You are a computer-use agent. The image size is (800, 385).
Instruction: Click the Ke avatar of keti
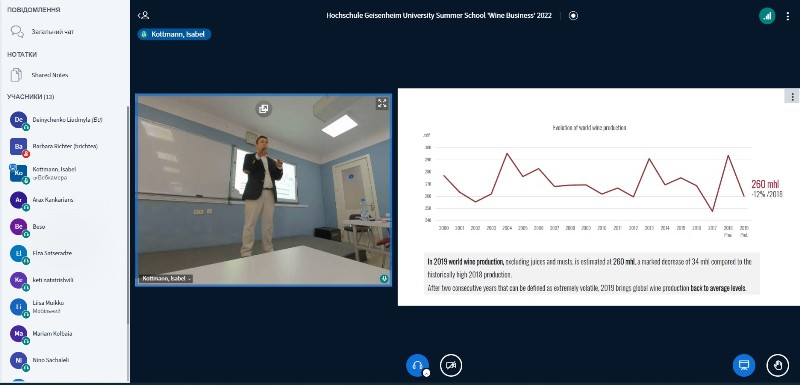[x=18, y=280]
